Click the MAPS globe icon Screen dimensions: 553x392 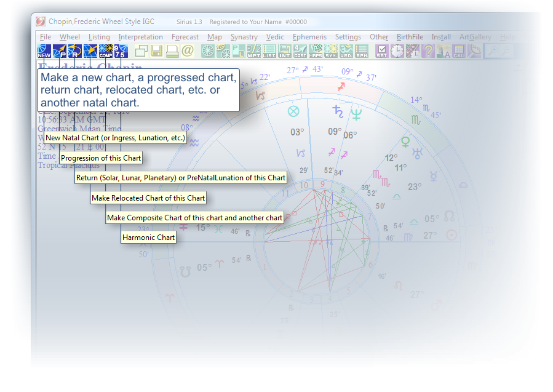click(316, 51)
